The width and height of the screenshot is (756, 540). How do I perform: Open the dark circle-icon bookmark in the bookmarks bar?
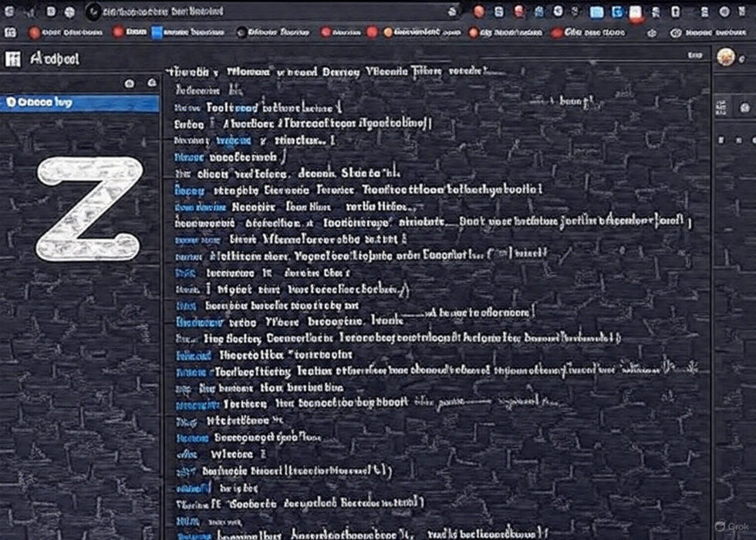click(242, 32)
